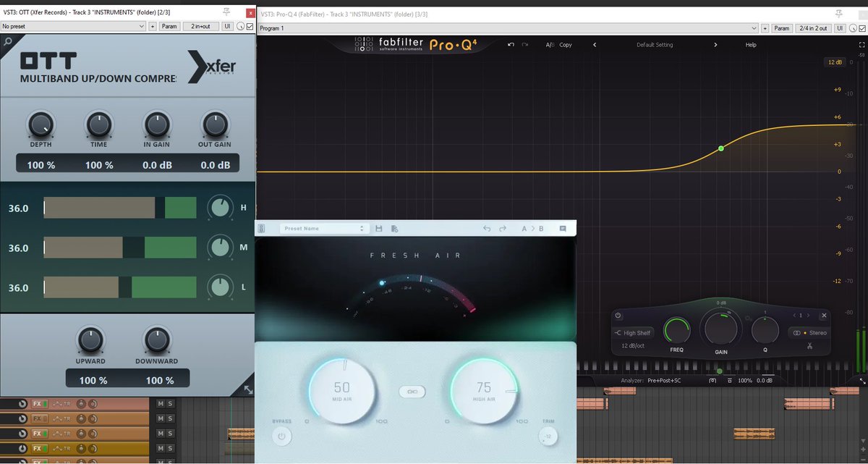Click the Pro-Q 100% gain scale value

click(x=745, y=380)
